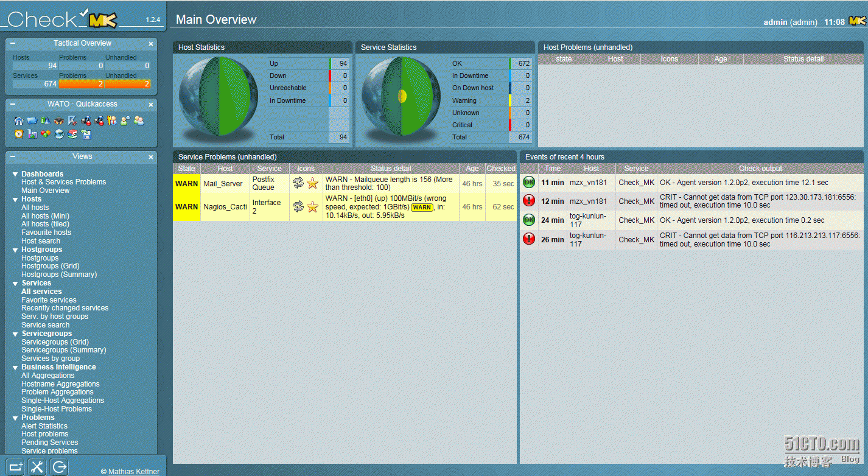
Task: Open WATO hosts blue folder icon
Action: coord(32,121)
